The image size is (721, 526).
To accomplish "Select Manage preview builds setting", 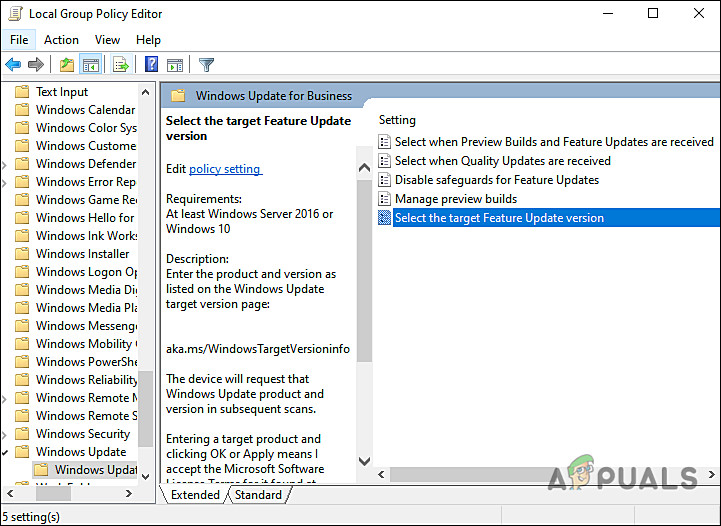I will coord(455,199).
